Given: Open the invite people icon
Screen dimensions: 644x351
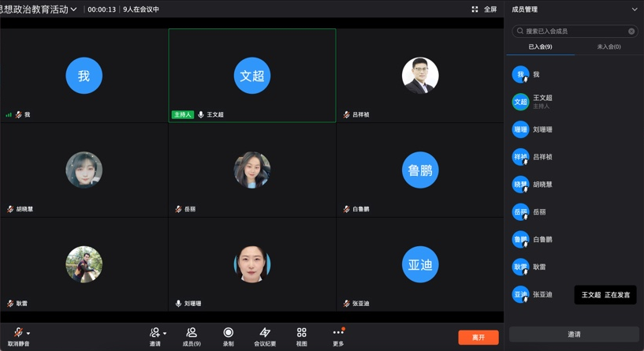Looking at the screenshot, I should point(154,333).
